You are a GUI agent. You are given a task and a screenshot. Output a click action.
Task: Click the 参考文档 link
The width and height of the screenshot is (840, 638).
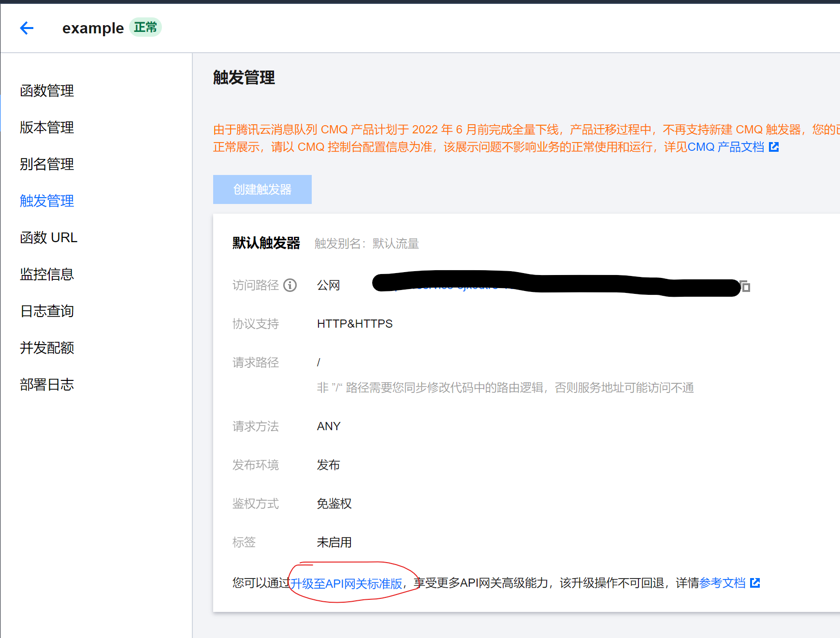(723, 582)
